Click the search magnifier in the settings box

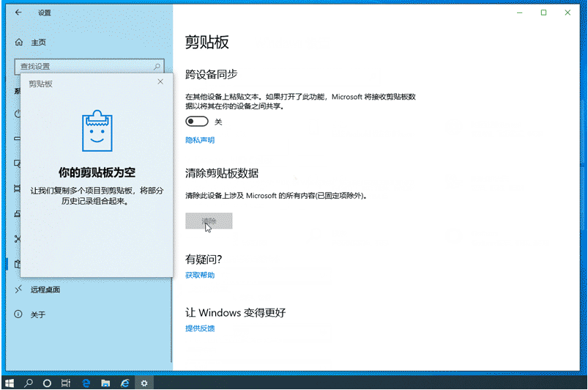(x=157, y=67)
